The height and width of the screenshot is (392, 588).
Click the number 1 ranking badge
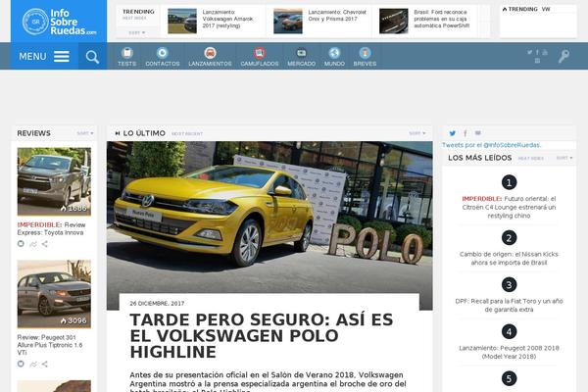pos(509,182)
